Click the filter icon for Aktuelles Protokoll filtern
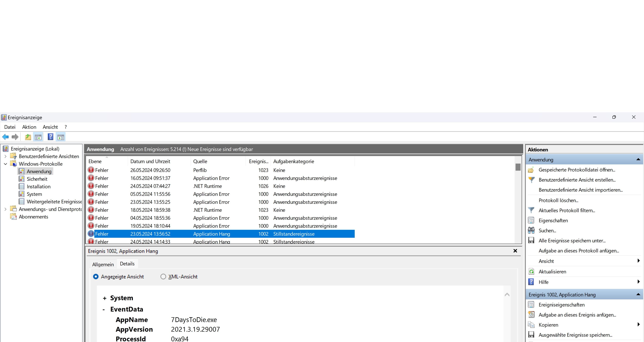This screenshot has height=342, width=644. click(531, 210)
